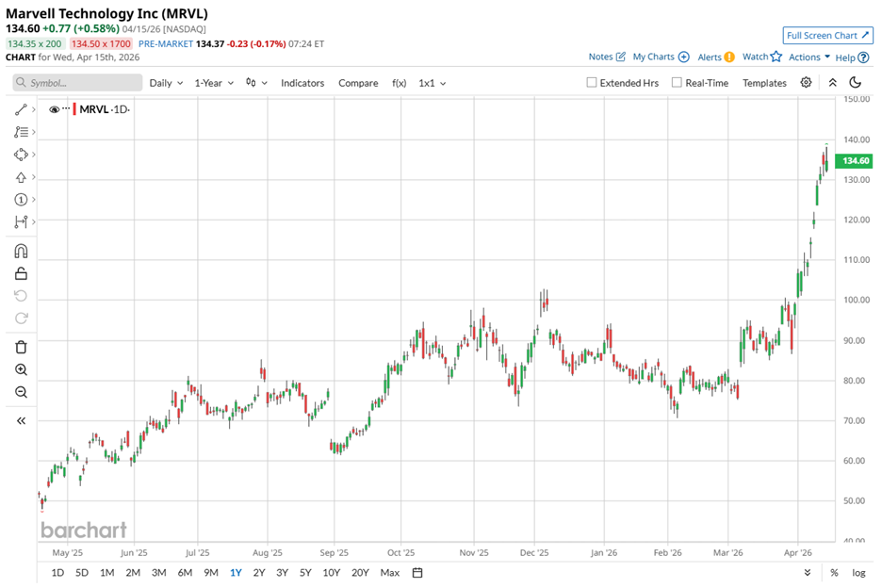Open the f(x) expressions menu
Image resolution: width=882 pixels, height=588 pixels.
point(399,83)
